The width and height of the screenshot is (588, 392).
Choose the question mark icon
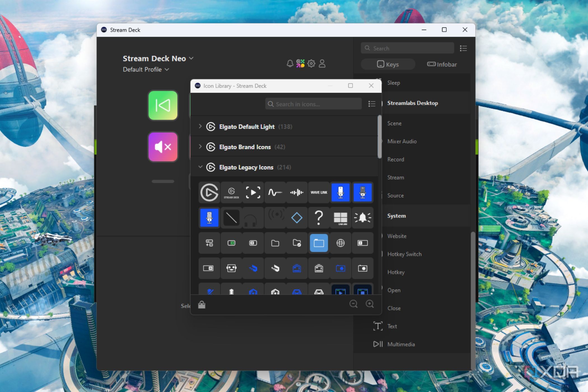(x=319, y=218)
